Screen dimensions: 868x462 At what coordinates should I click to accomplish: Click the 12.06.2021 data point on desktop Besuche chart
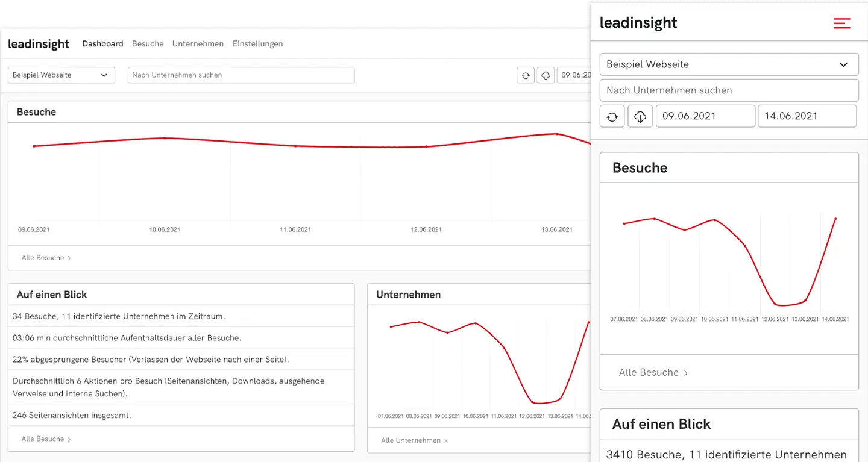426,146
